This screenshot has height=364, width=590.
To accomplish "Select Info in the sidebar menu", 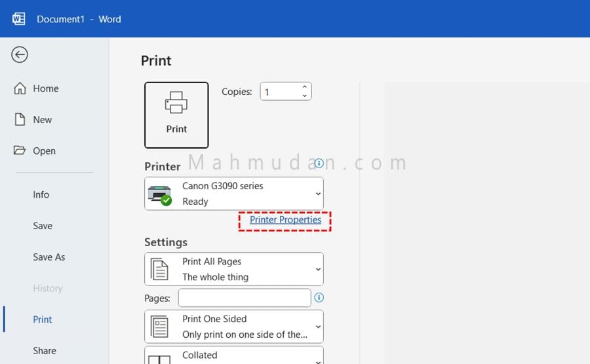I will point(41,194).
